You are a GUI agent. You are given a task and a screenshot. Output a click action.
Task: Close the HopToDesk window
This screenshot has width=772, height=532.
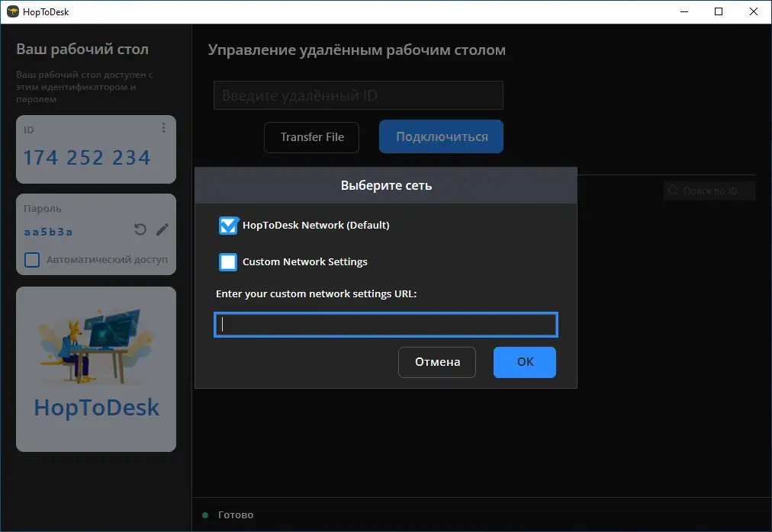point(753,11)
